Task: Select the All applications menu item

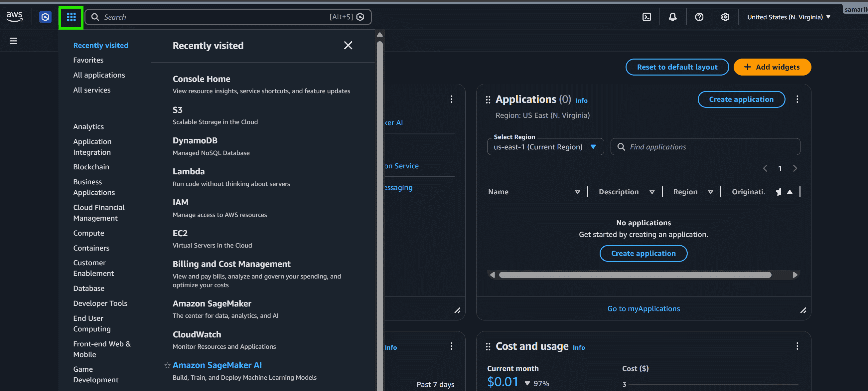Action: point(99,75)
